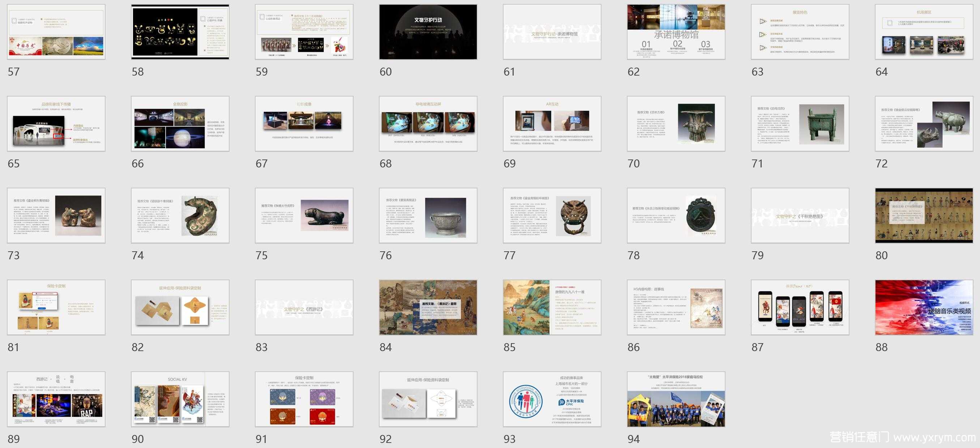This screenshot has height=448, width=980.
Task: Select slide 67 thumbnail with three display photos
Action: pos(304,124)
